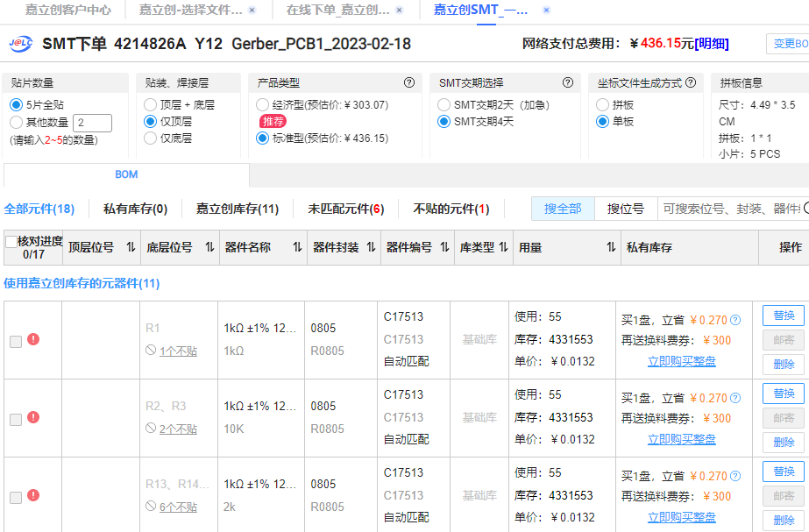Sort by 器件编号 column arrows
The image size is (809, 532).
pos(444,247)
